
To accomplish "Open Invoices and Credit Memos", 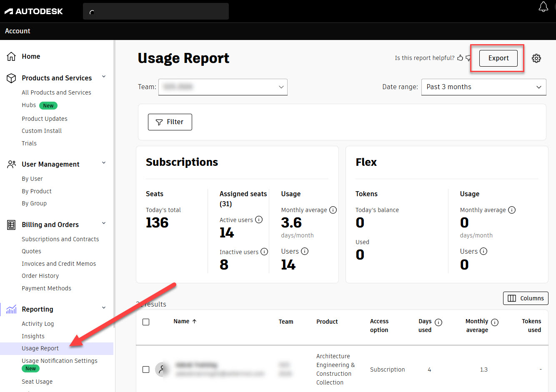I will pyautogui.click(x=59, y=264).
